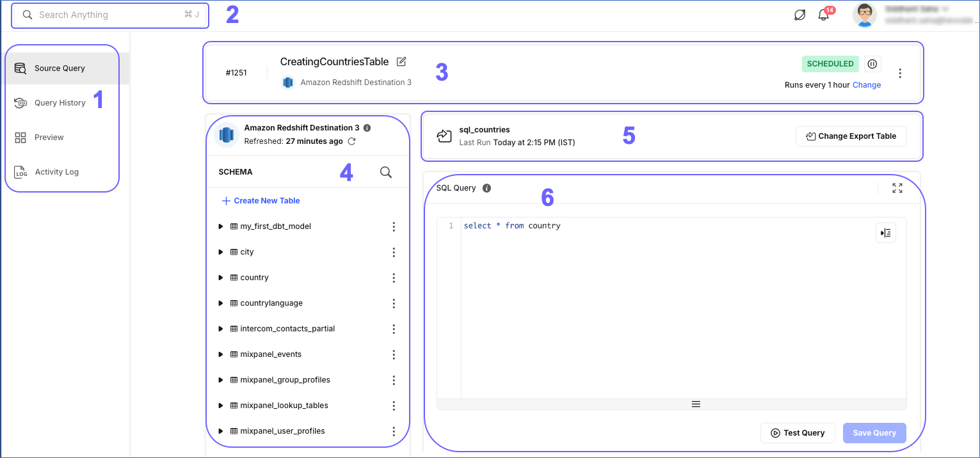This screenshot has width=980, height=458.
Task: Open the schema search magnifier
Action: [386, 172]
